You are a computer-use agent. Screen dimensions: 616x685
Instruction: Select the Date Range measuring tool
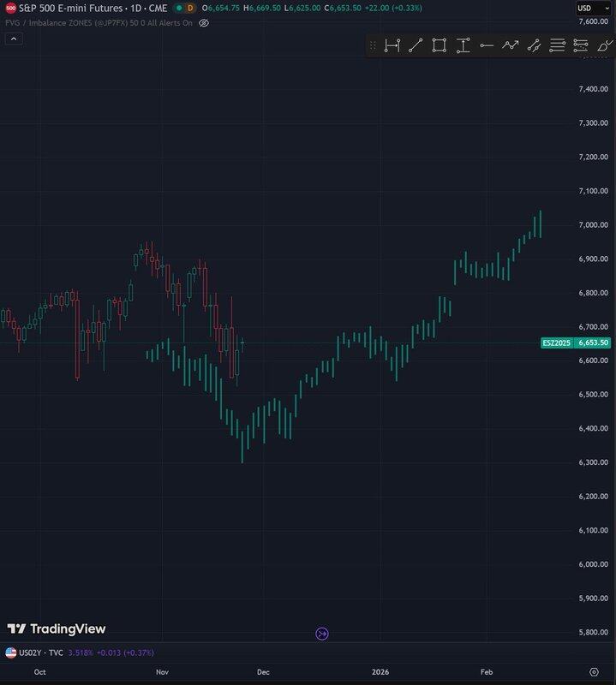click(x=392, y=45)
